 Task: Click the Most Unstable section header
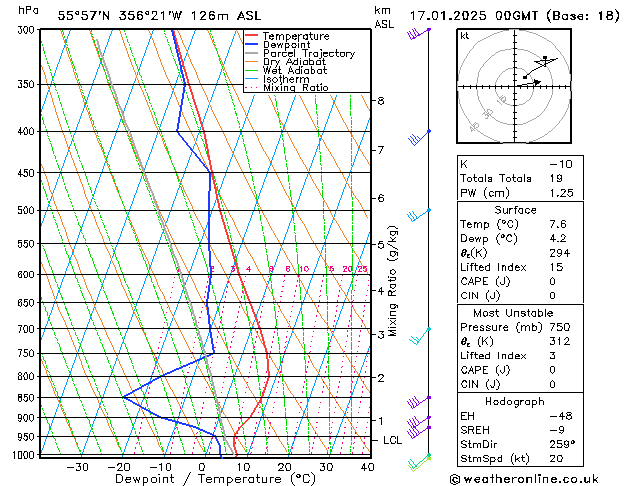tap(513, 313)
